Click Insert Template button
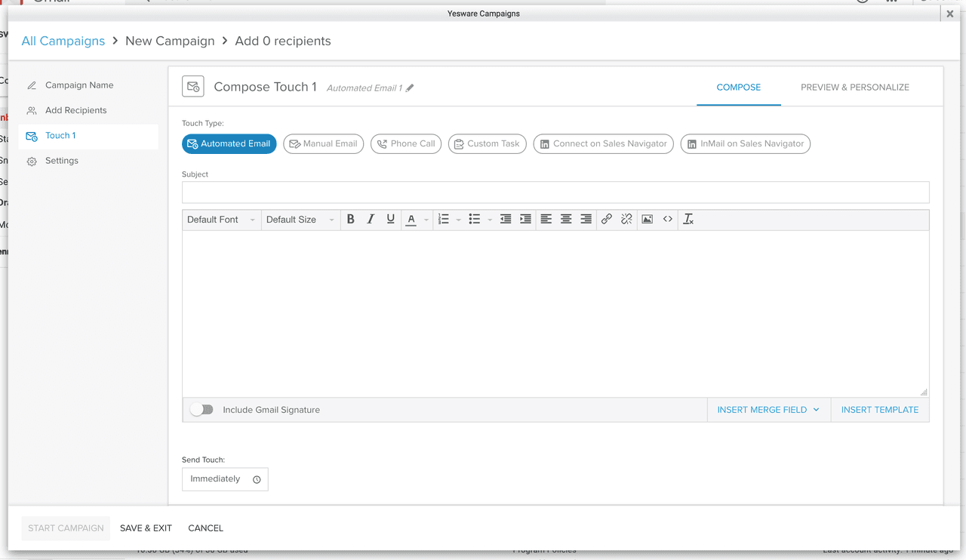The image size is (966, 560). (x=880, y=410)
